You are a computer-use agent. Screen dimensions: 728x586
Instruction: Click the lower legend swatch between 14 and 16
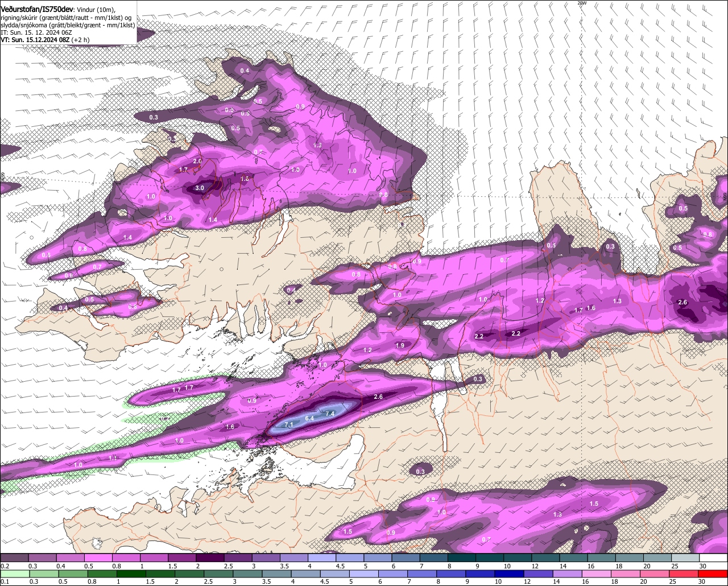(x=569, y=573)
